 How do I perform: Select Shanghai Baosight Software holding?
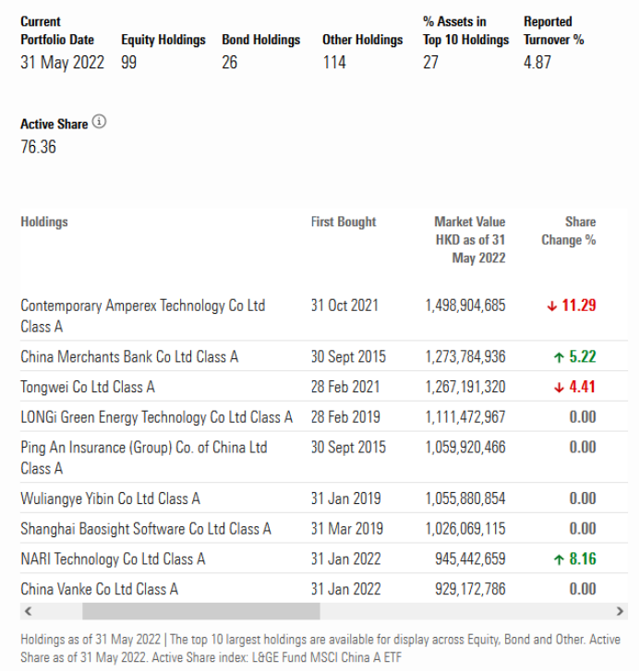(x=146, y=529)
